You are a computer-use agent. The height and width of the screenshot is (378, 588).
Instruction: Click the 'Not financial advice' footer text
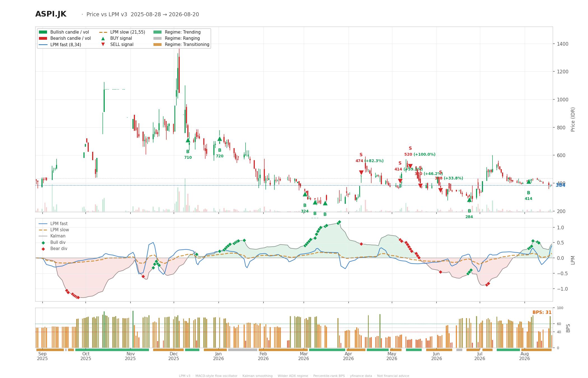tap(393, 376)
